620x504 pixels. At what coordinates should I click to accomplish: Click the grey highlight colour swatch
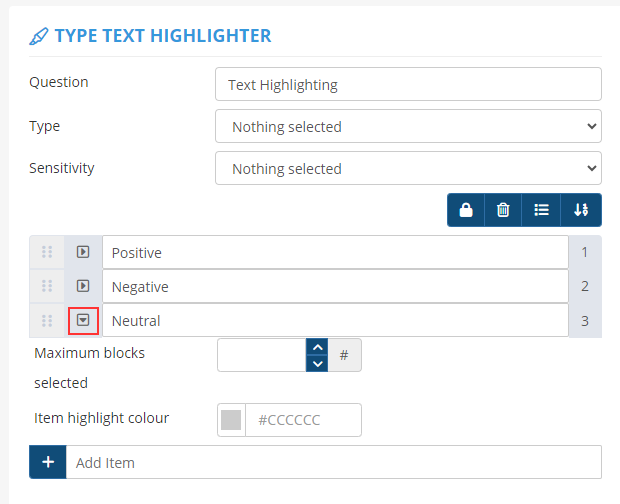[231, 420]
